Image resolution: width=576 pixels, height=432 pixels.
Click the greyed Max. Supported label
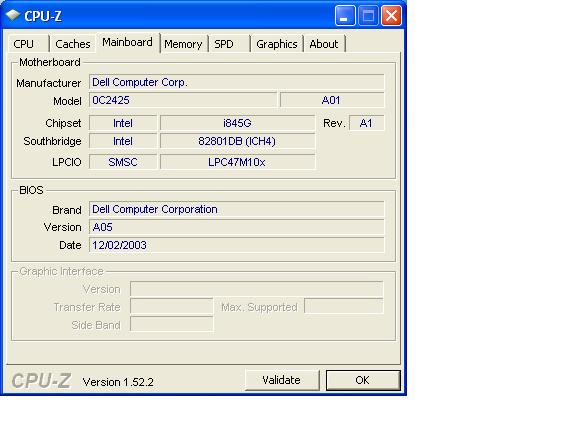pos(259,307)
